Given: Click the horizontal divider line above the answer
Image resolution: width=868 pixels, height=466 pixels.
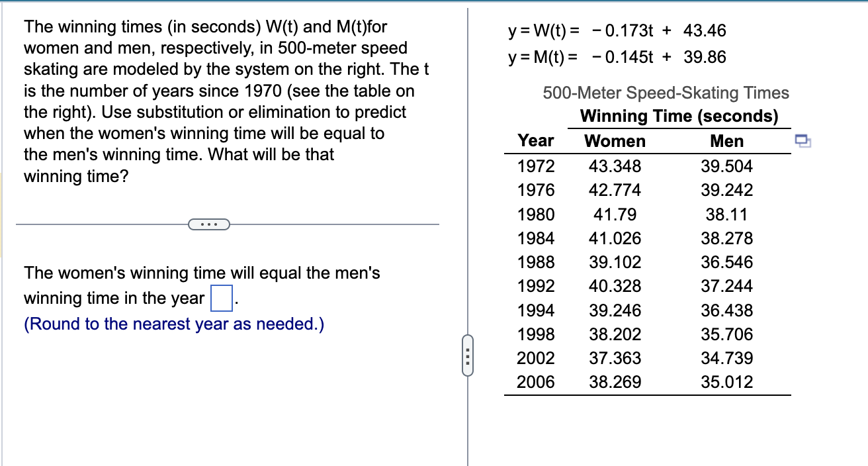Looking at the screenshot, I should (99, 224).
